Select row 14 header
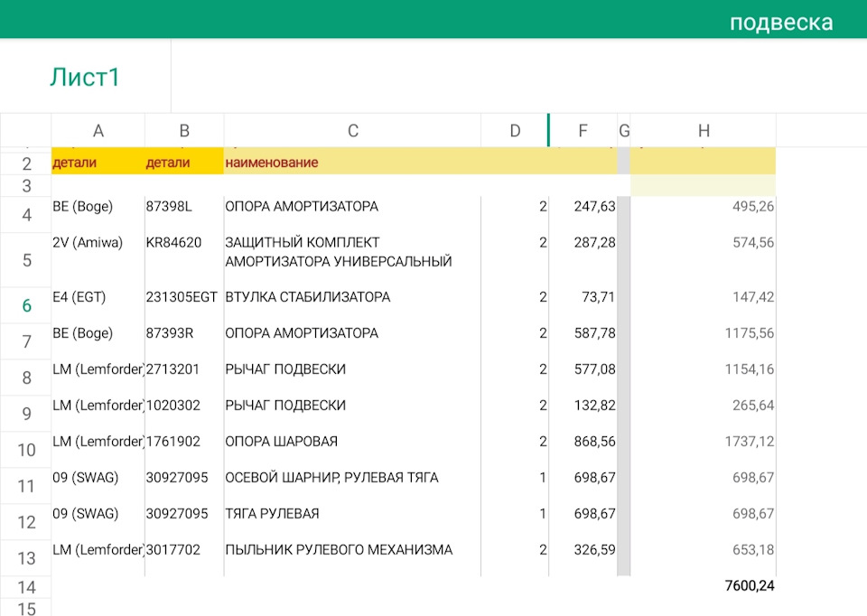The image size is (867, 616). pyautogui.click(x=26, y=587)
